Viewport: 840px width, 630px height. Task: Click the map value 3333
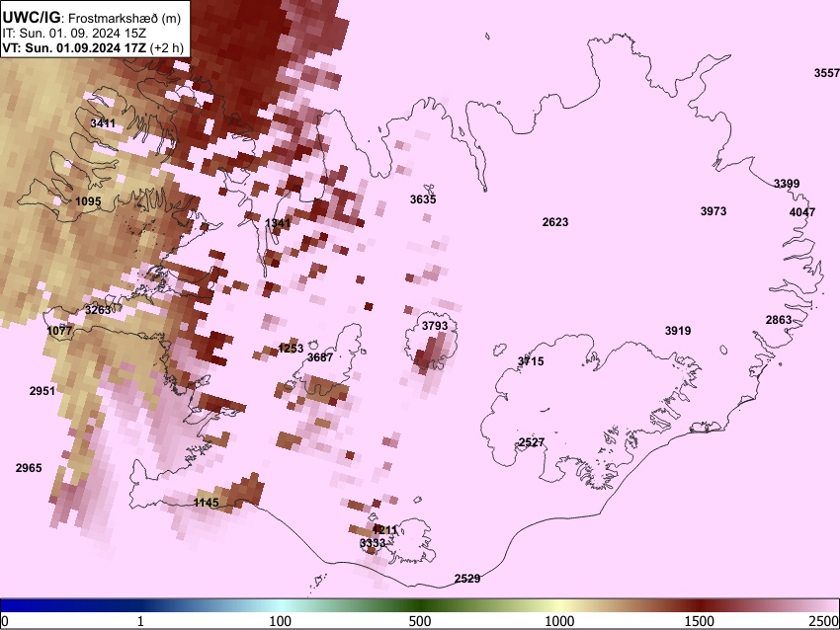click(x=373, y=543)
